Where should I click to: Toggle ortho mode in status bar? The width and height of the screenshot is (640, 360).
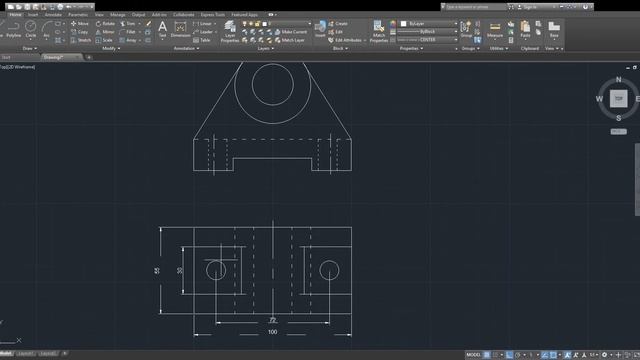coord(509,355)
